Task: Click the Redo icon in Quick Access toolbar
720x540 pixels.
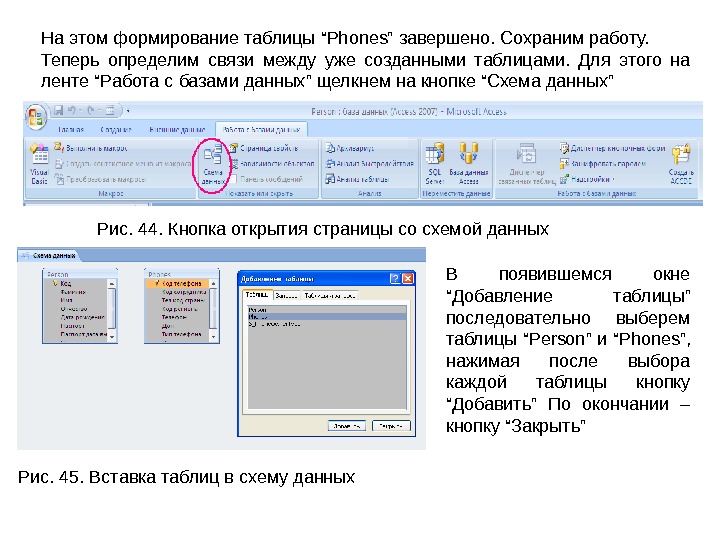Action: click(x=91, y=111)
